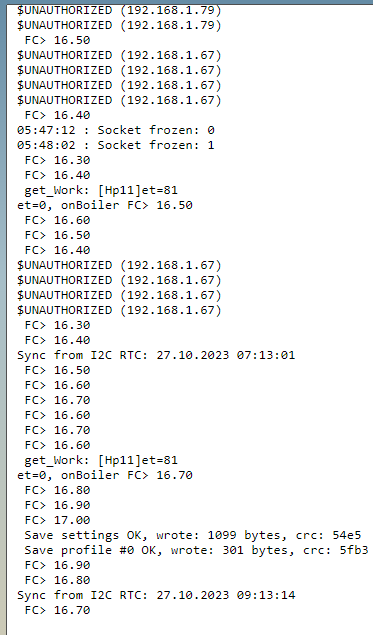This screenshot has height=635, width=373.
Task: Click the FC> 17.00 log line
Action: (x=57, y=520)
